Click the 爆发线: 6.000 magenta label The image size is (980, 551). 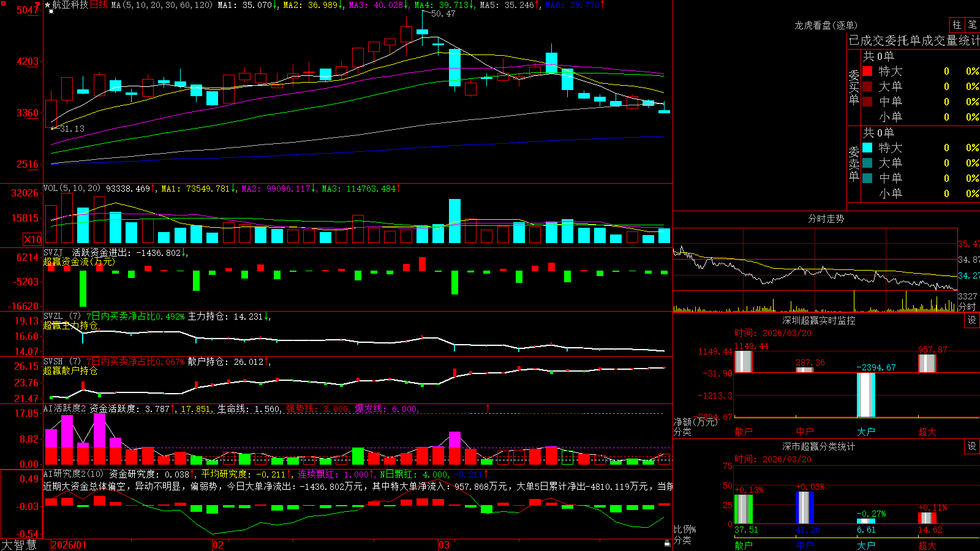pos(386,409)
